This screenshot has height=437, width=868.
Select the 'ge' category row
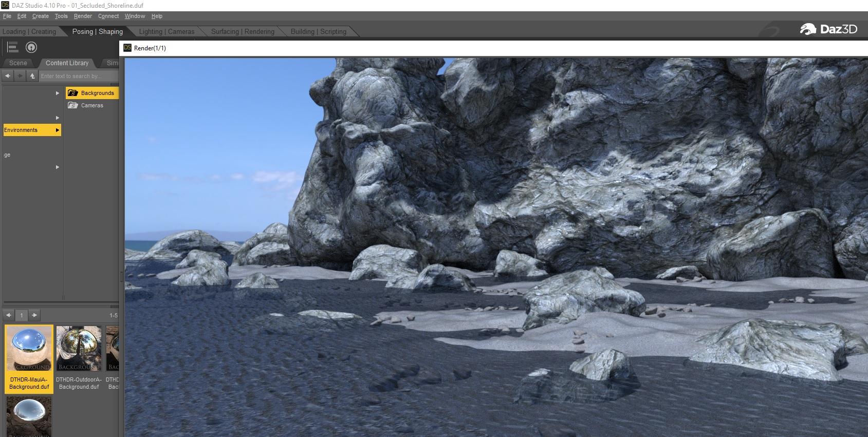32,155
